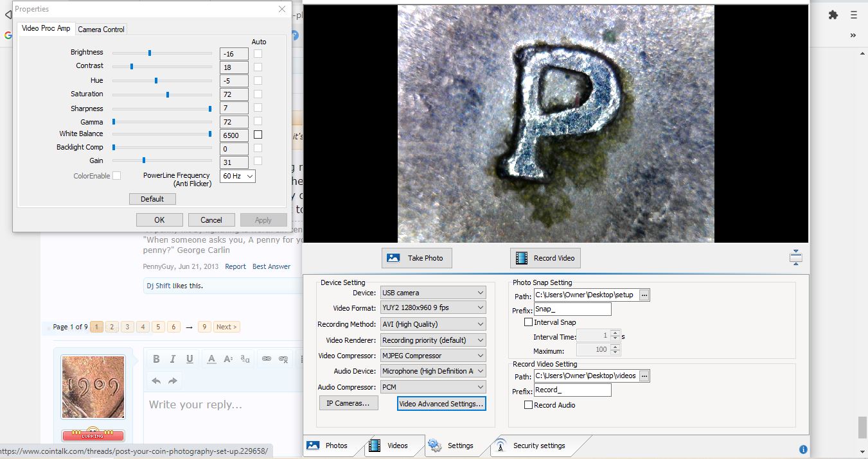
Task: Close the Properties dialog
Action: pos(282,9)
